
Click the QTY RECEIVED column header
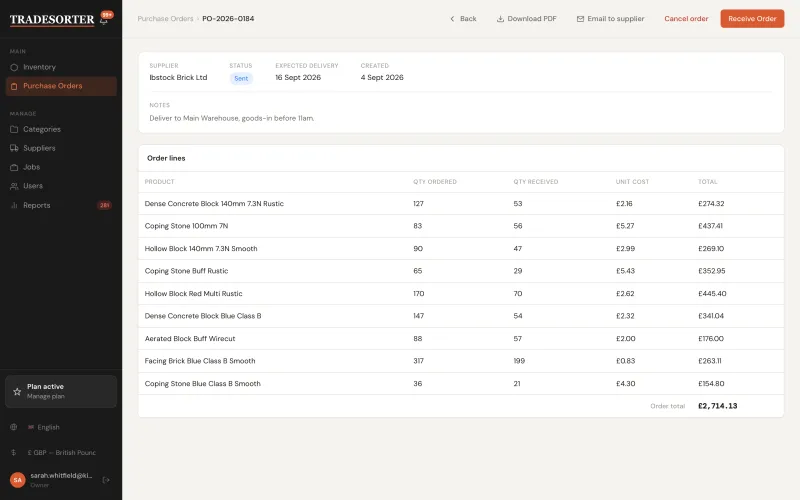[x=536, y=182]
